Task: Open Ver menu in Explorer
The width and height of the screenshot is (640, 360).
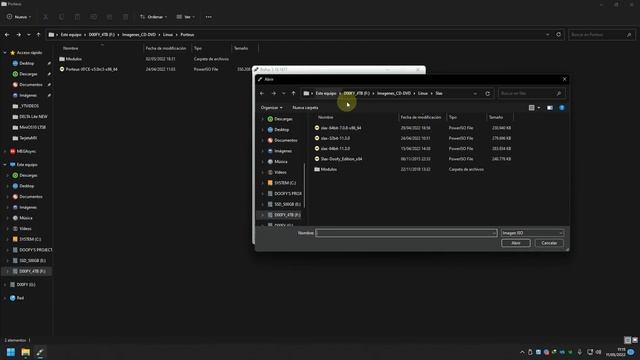Action: [186, 17]
